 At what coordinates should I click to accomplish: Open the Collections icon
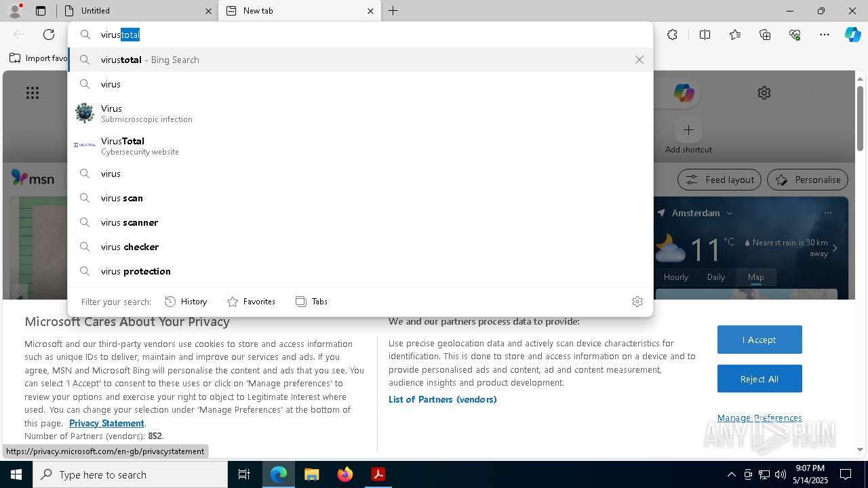click(765, 35)
